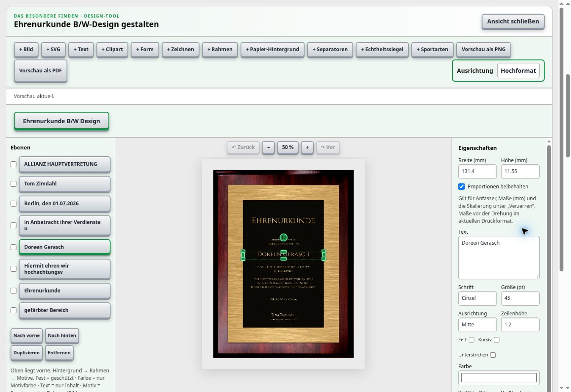Add a text element with + Text
This screenshot has height=392, width=571.
tap(81, 50)
